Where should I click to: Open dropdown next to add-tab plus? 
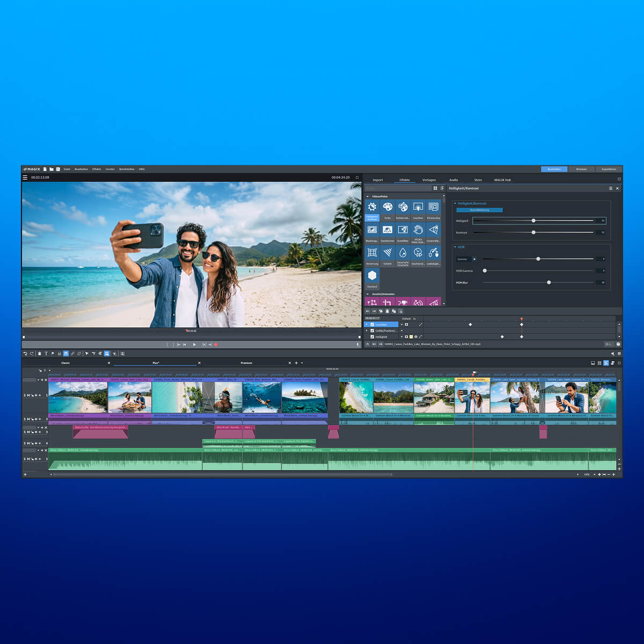pyautogui.click(x=302, y=363)
